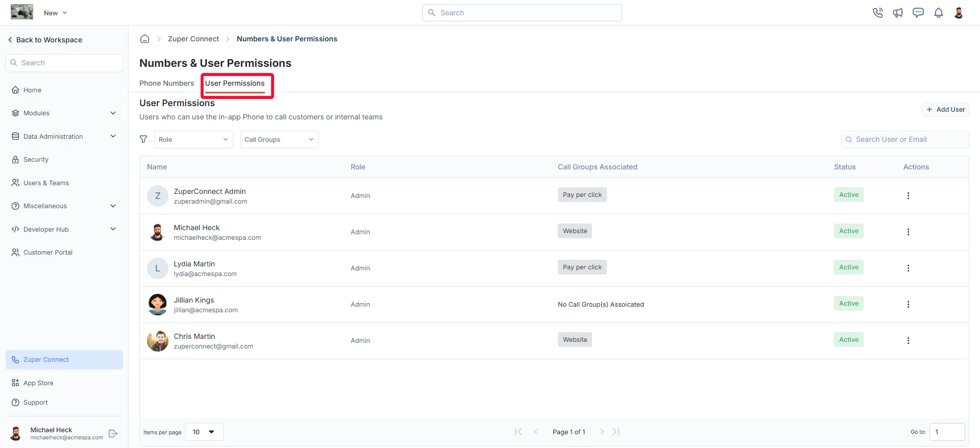
Task: Focus the Search User or Email field
Action: tap(905, 140)
